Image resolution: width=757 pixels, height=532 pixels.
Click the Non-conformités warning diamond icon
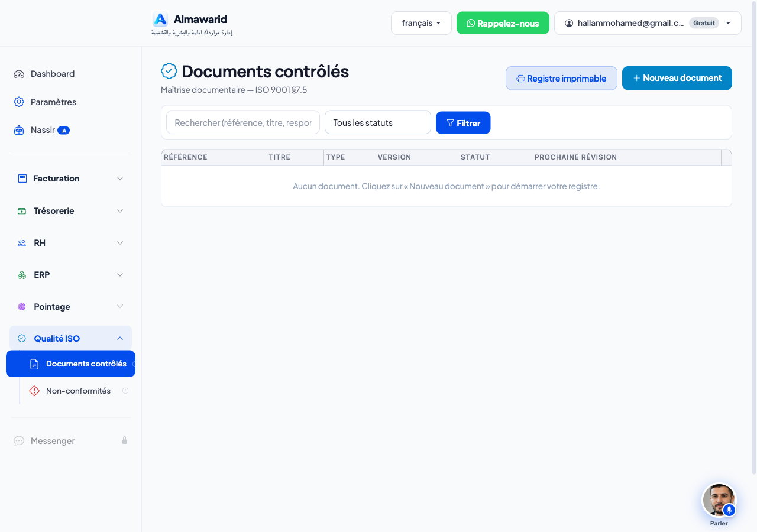[x=34, y=391]
